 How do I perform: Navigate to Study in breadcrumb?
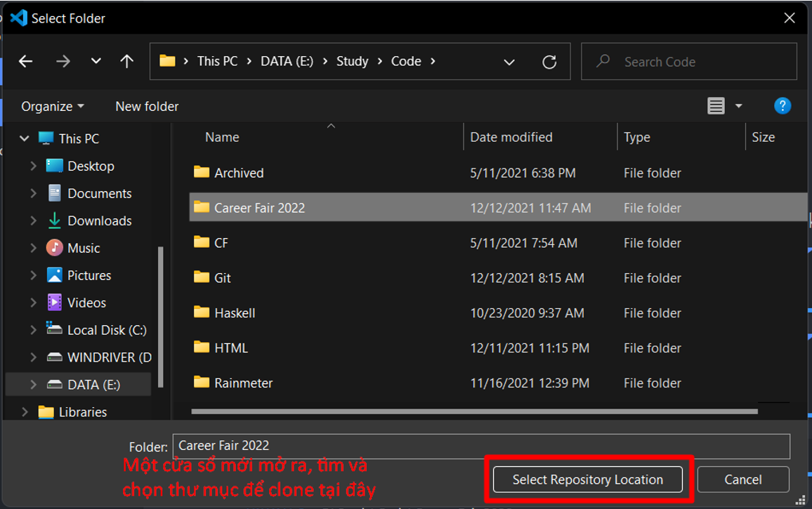pyautogui.click(x=352, y=61)
